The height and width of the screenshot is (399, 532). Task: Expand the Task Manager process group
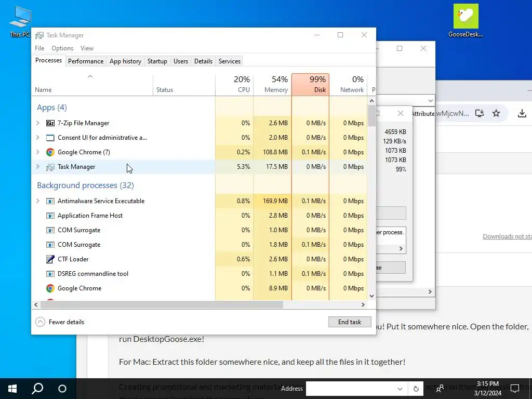tap(38, 167)
